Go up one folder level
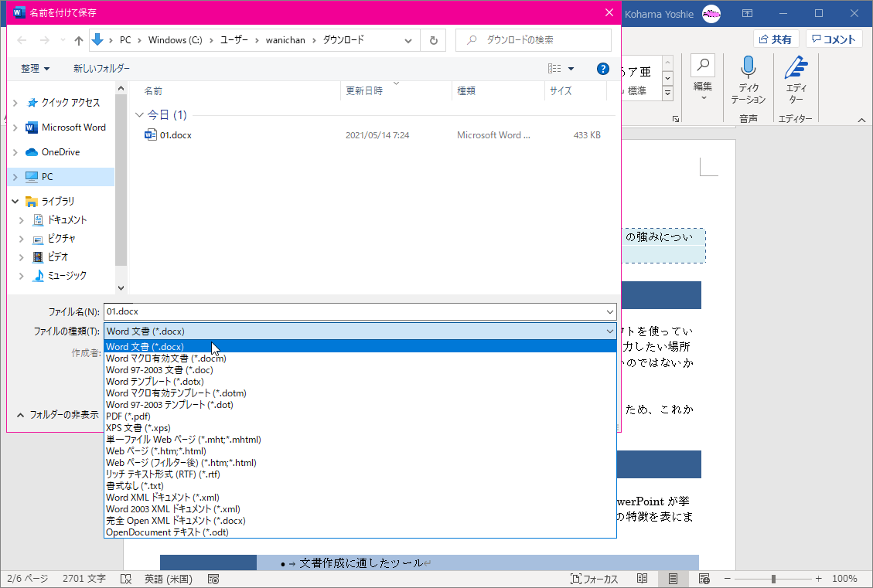873x588 pixels. coord(79,40)
